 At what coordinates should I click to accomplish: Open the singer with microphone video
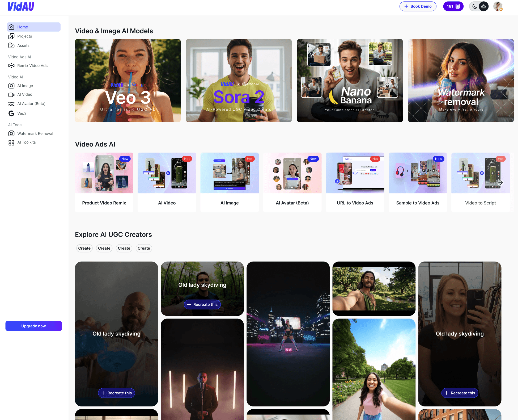tap(202, 369)
